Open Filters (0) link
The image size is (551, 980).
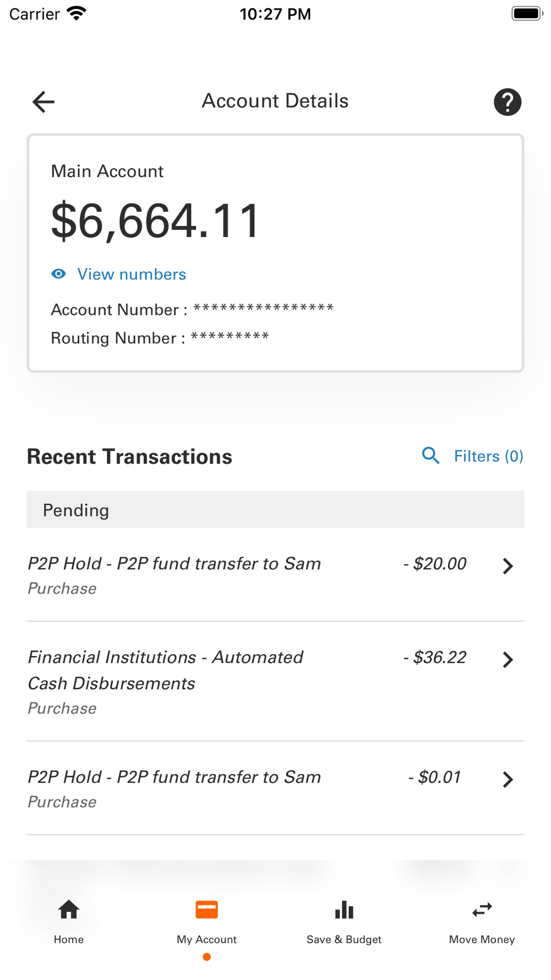click(488, 456)
